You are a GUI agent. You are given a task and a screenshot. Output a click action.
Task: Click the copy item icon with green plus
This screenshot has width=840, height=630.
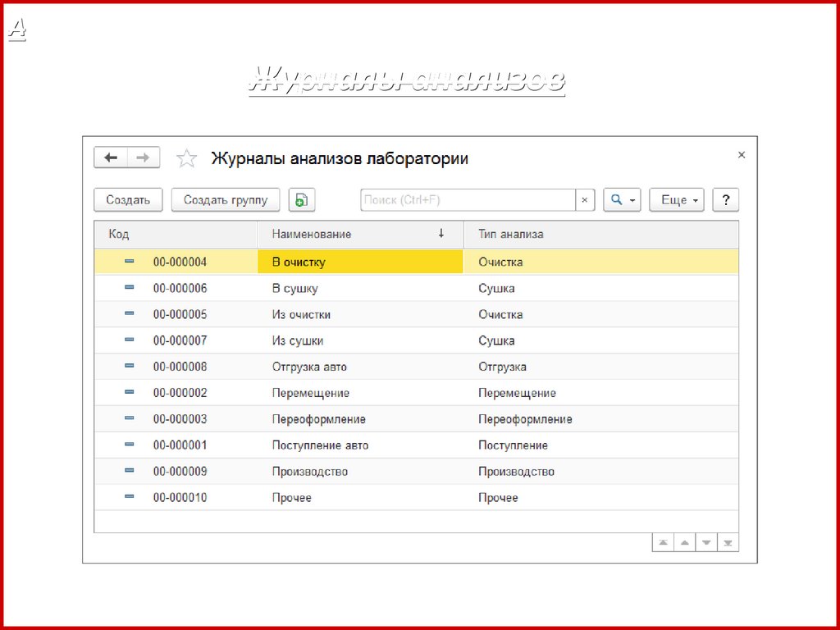(301, 200)
